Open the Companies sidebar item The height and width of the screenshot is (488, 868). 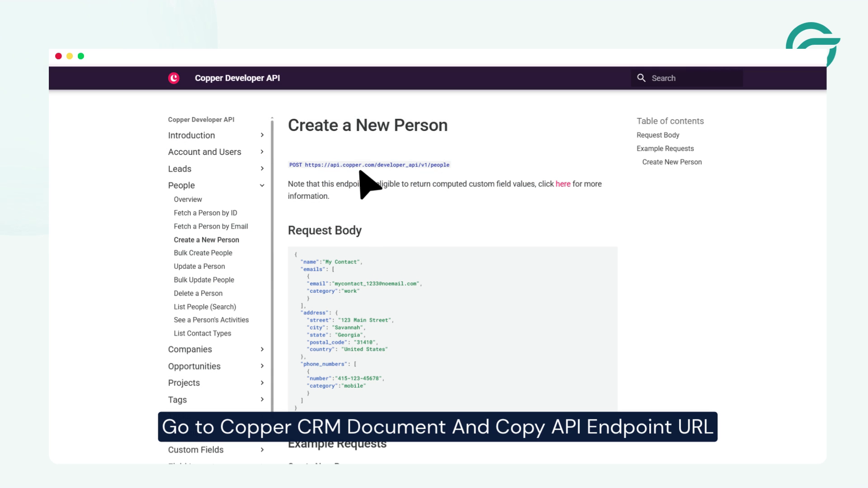tap(190, 349)
